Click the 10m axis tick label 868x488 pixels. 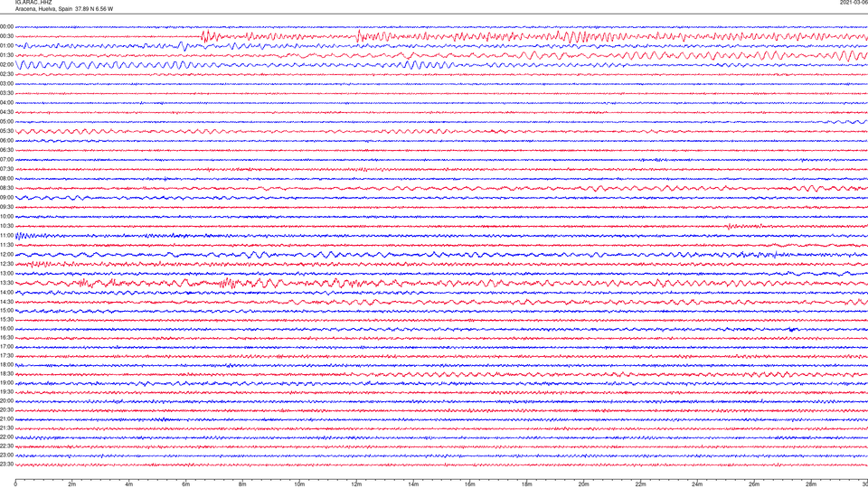pyautogui.click(x=299, y=484)
